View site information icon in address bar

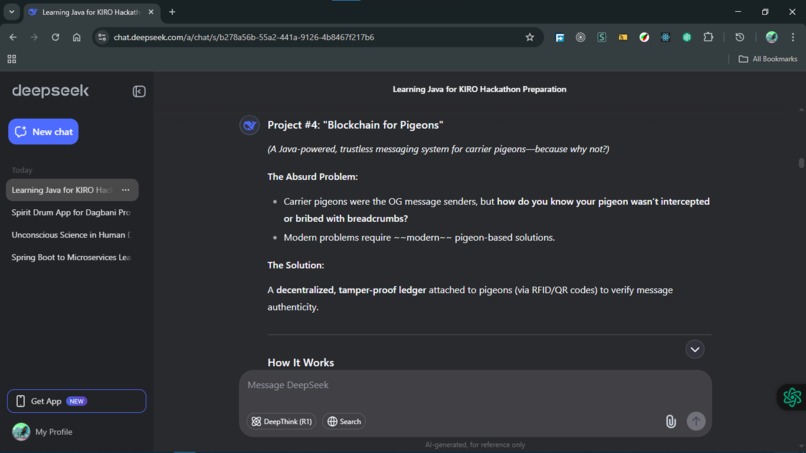click(102, 37)
